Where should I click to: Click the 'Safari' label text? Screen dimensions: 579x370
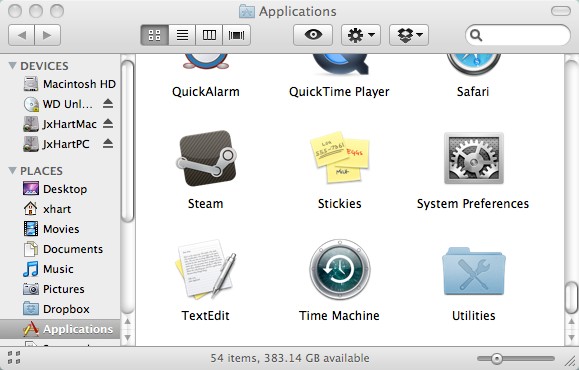pyautogui.click(x=473, y=92)
